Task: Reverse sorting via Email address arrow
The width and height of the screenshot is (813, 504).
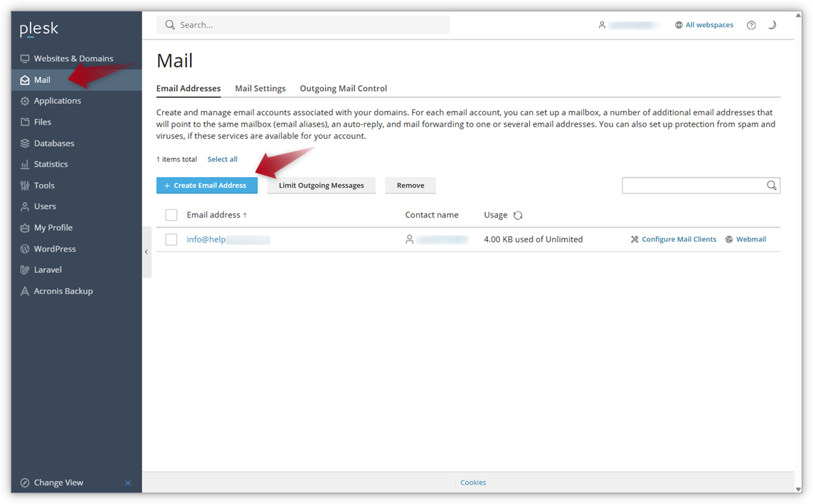Action: tap(246, 215)
